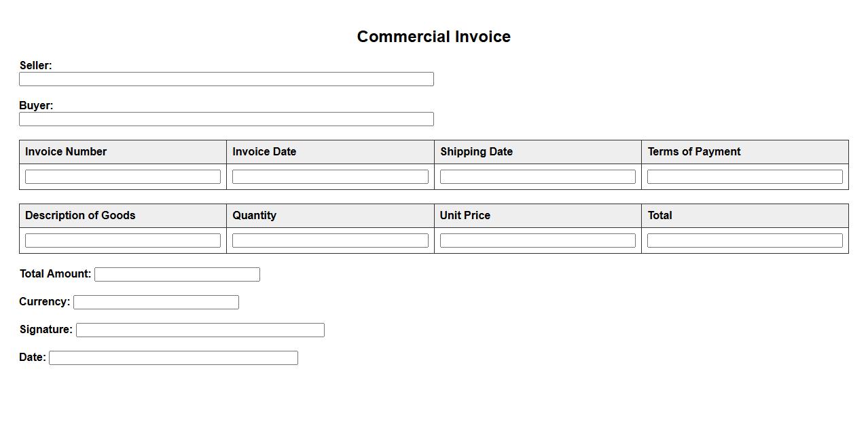Focus the Shipping Date input box
868x441 pixels.
(x=537, y=177)
